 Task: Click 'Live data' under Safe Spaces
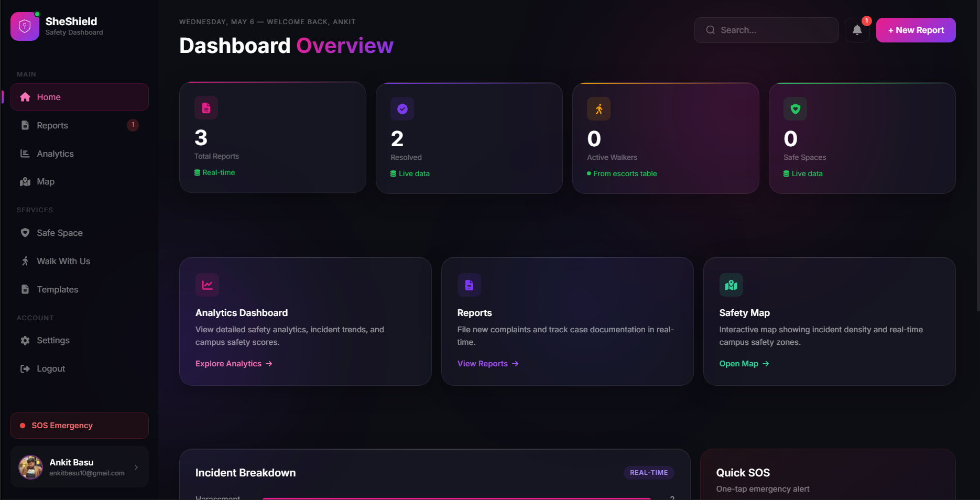coord(807,173)
